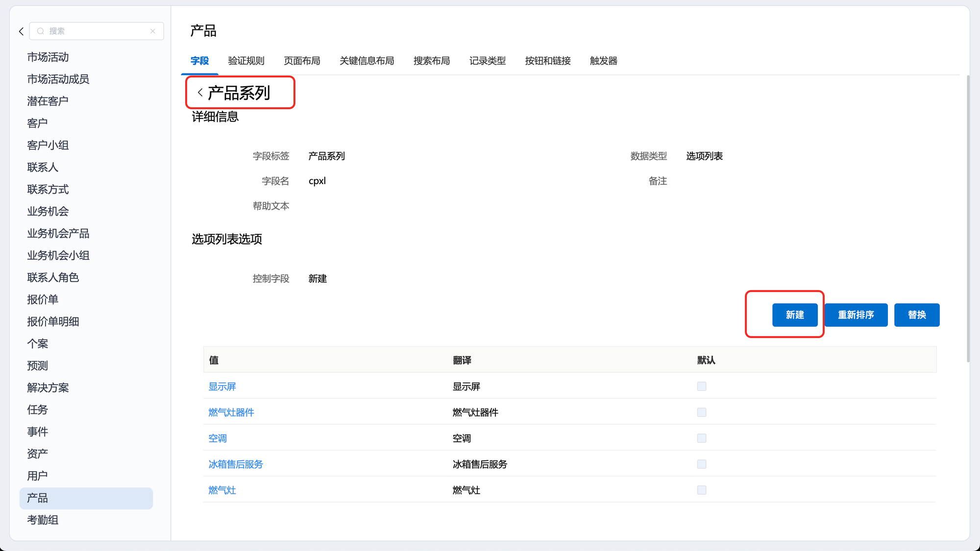Image resolution: width=980 pixels, height=551 pixels.
Task: Open the 冰箱售后服务 value link
Action: (236, 464)
